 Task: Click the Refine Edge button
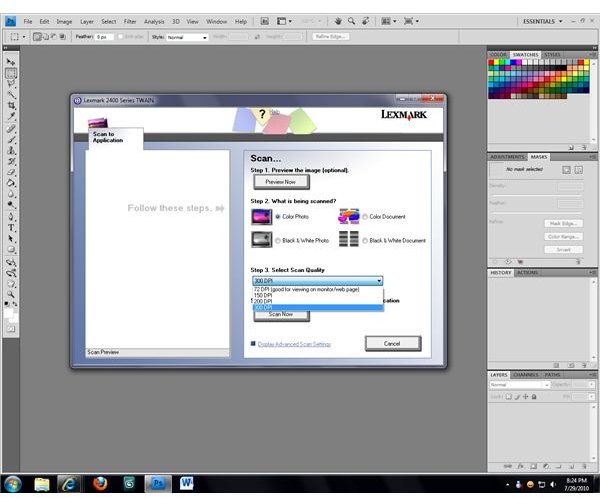pyautogui.click(x=330, y=37)
